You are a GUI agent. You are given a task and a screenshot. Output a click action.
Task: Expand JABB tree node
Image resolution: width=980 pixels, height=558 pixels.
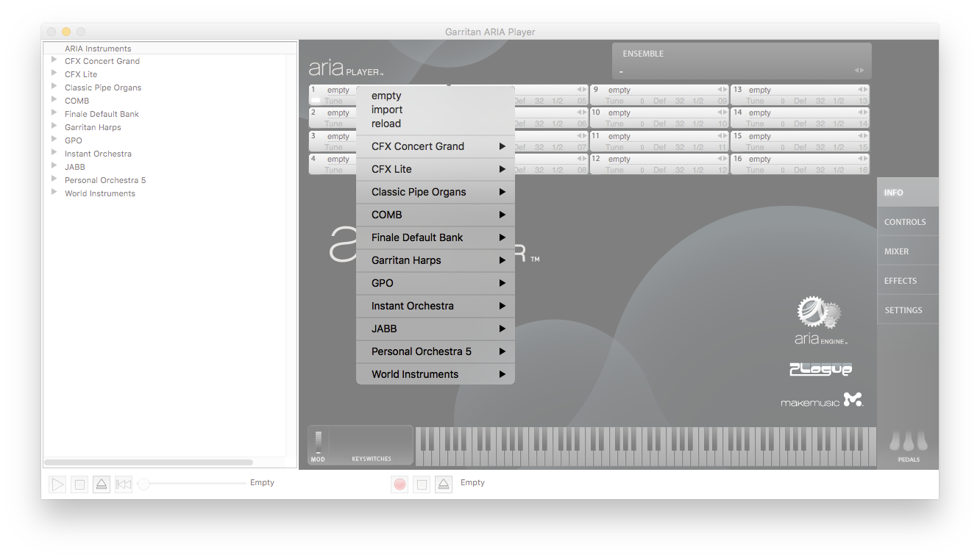pyautogui.click(x=54, y=166)
